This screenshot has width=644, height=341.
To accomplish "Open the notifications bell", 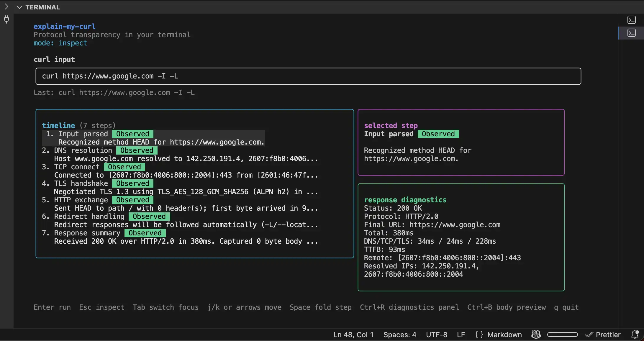I will pyautogui.click(x=635, y=335).
